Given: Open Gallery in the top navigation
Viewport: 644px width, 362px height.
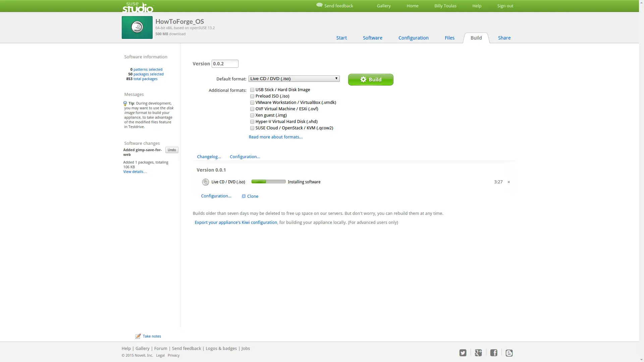Looking at the screenshot, I should (x=384, y=6).
